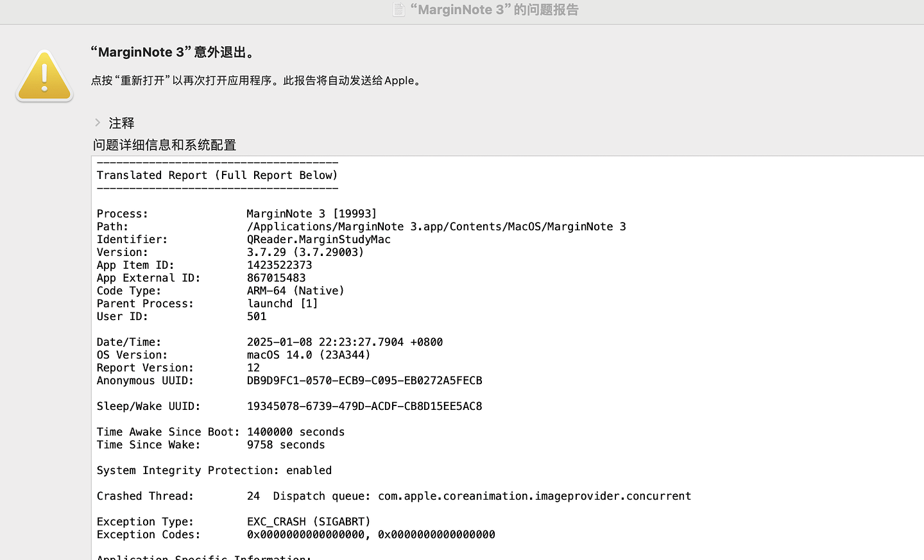The width and height of the screenshot is (924, 560).
Task: Click exception type "EXC_CRASH (SIGABRT)"
Action: 309,522
